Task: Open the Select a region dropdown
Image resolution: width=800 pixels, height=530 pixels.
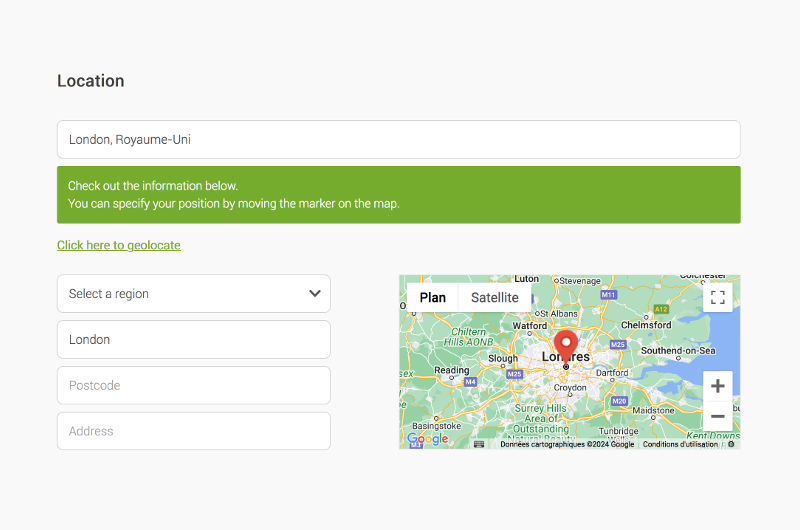Action: (x=193, y=294)
